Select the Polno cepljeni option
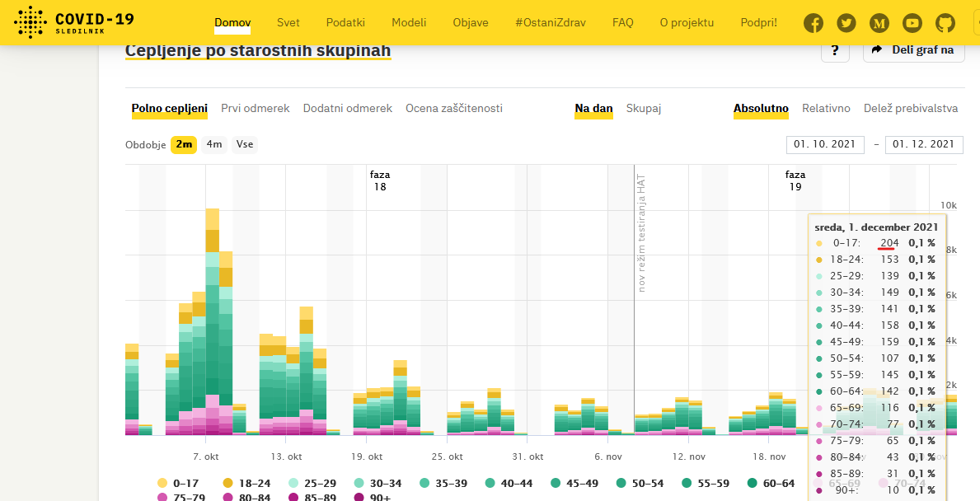980x501 pixels. pos(169,109)
